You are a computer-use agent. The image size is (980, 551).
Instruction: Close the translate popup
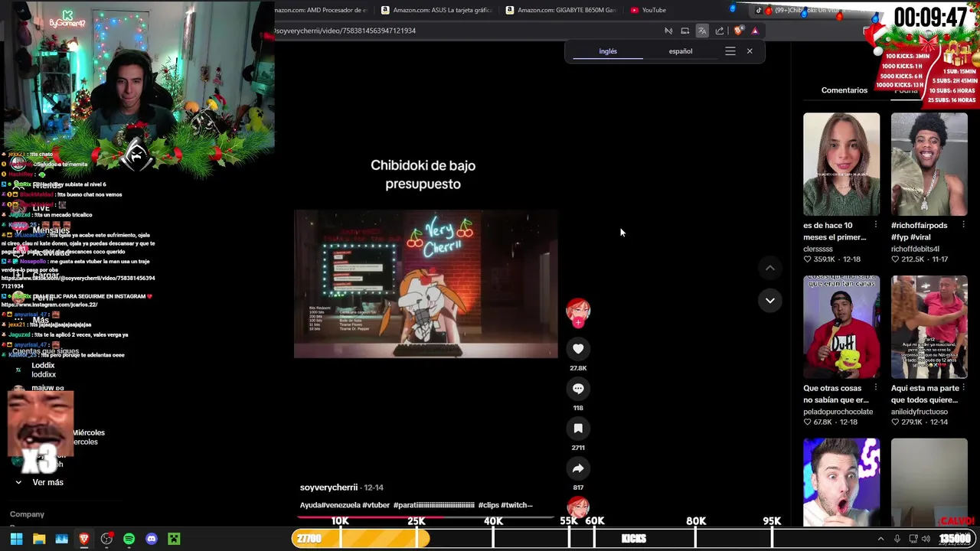click(750, 51)
